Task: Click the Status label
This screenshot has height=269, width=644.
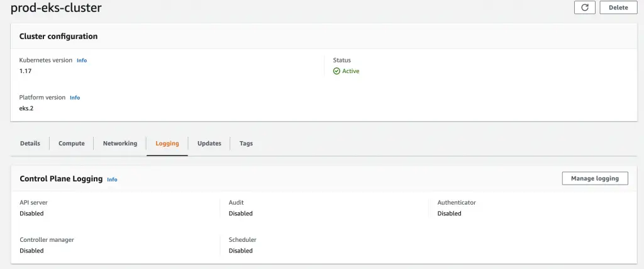Action: 342,60
